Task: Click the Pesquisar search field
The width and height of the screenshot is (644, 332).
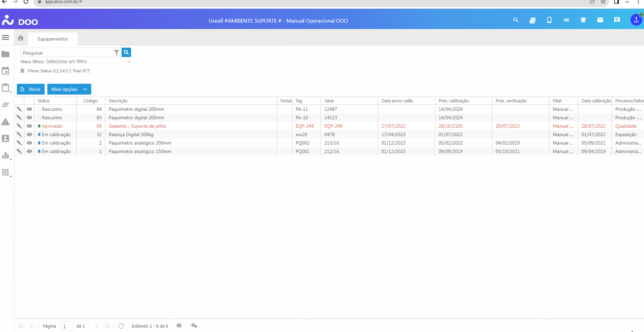Action: (67, 53)
